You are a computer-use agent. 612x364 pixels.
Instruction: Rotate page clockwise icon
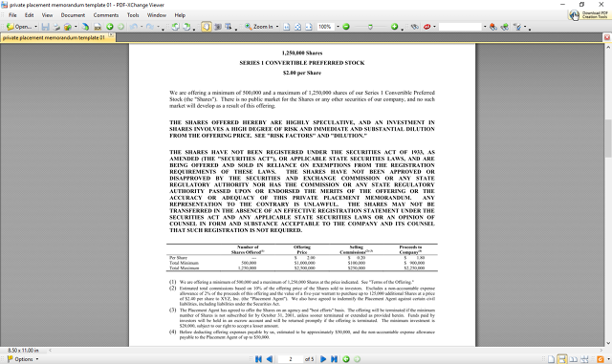tap(187, 27)
